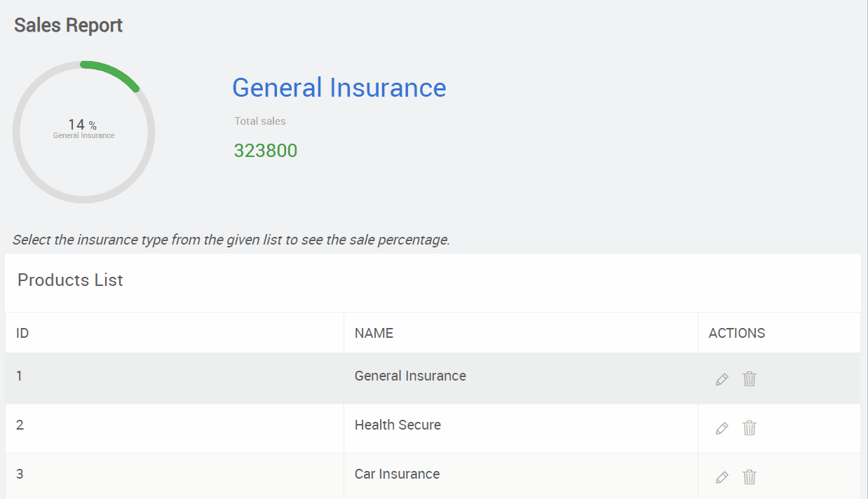Screen dimensions: 868x499
Task: Click ID cell 2 in table
Action: click(20, 425)
